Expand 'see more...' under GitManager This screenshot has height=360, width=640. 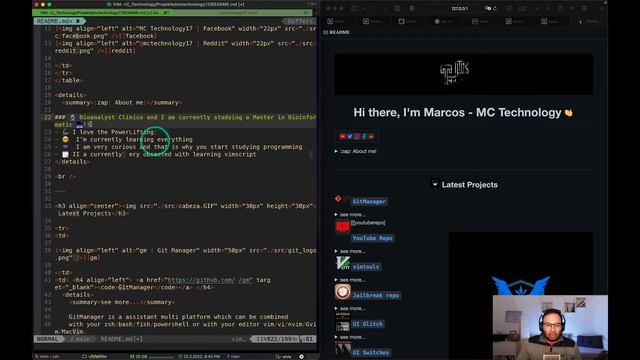[x=350, y=215]
